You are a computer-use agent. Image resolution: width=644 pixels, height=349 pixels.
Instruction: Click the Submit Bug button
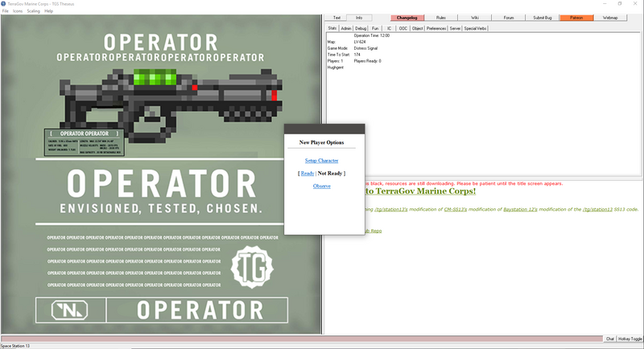(x=543, y=18)
